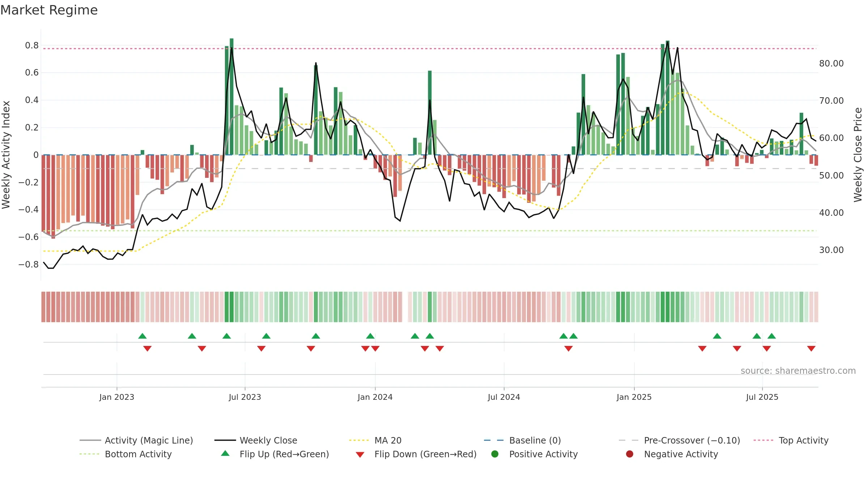This screenshot has height=488, width=868.
Task: Click the Weekly Close peak in early 2025
Action: pos(668,42)
